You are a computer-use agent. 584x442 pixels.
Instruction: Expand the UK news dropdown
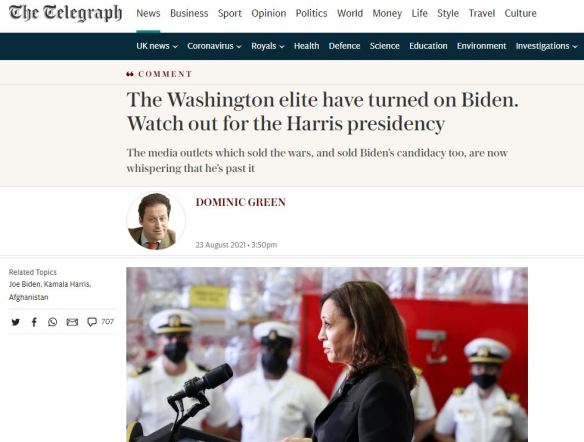pos(157,46)
